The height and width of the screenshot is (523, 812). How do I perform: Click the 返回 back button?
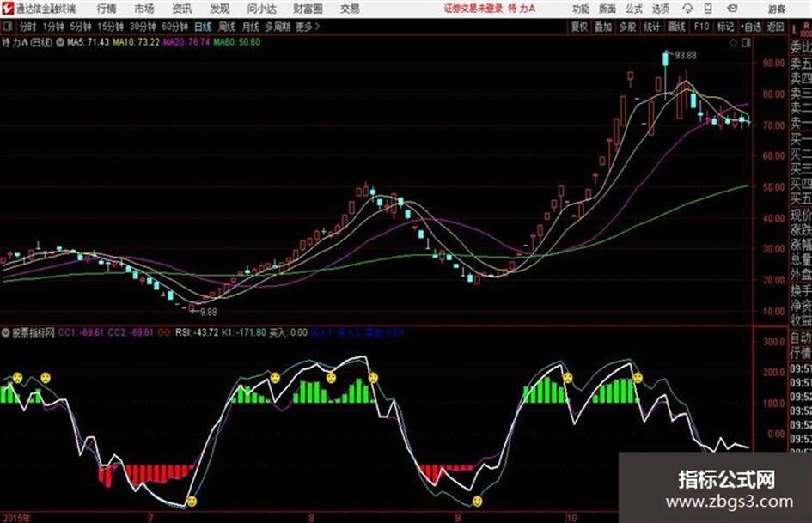tap(775, 27)
